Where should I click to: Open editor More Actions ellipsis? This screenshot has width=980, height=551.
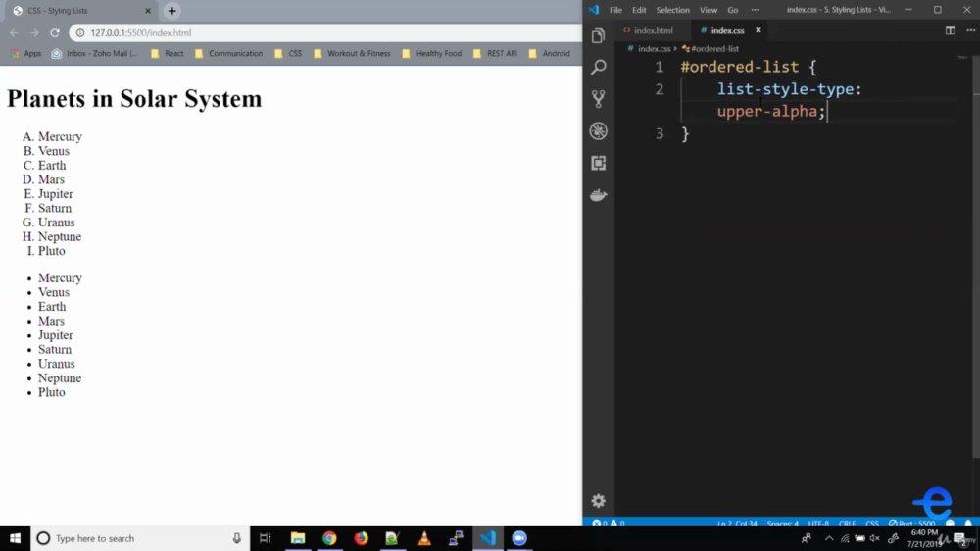pos(970,30)
